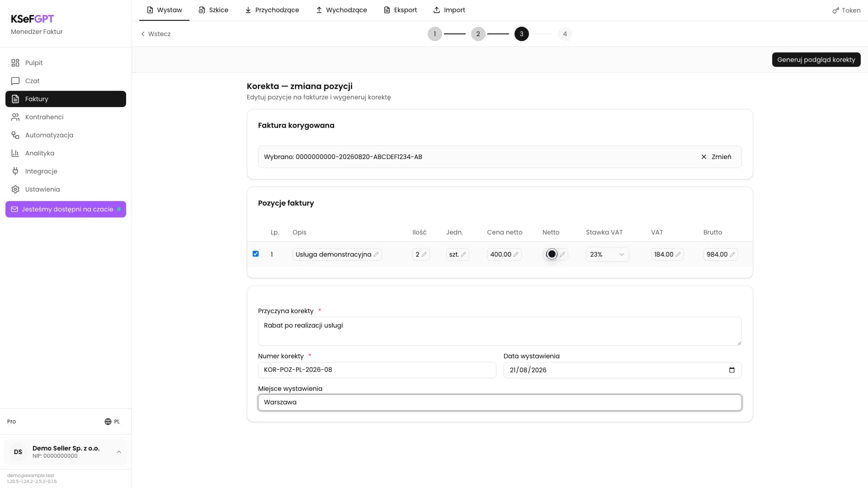Focus the Miejsce wystawienia field with Warszawa
This screenshot has width=868, height=488.
[500, 403]
